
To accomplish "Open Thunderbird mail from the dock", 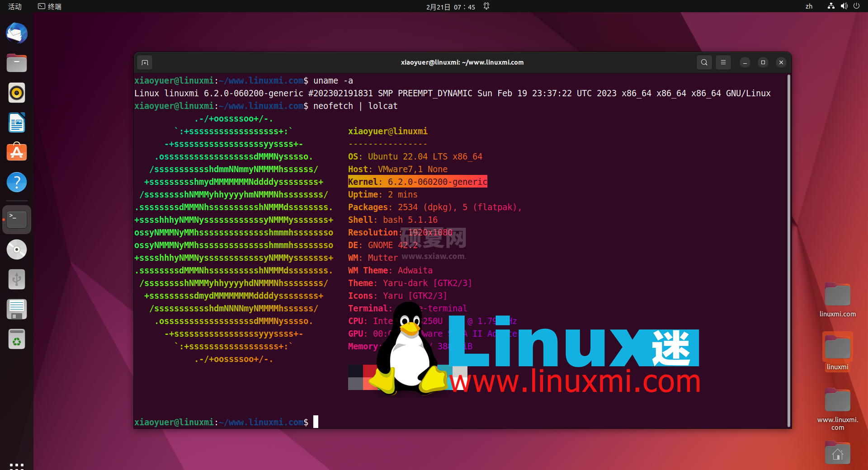I will coord(17,33).
